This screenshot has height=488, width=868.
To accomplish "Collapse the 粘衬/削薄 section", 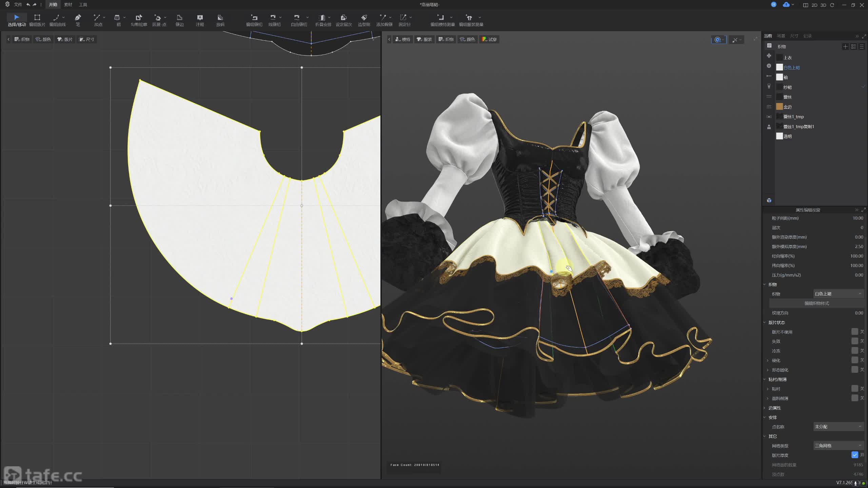I will click(765, 379).
